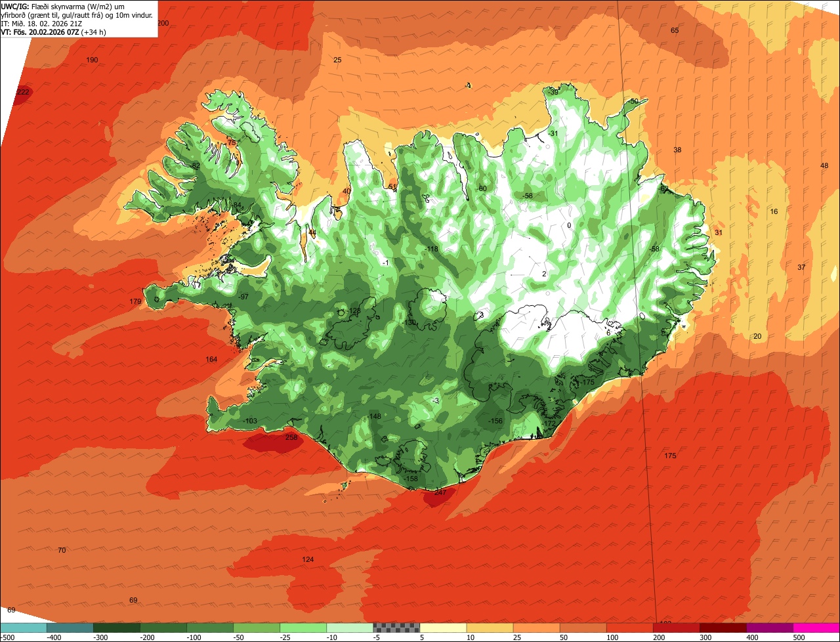Pick the light green -25 to -10 swatch
The height and width of the screenshot is (642, 840).
[303, 628]
